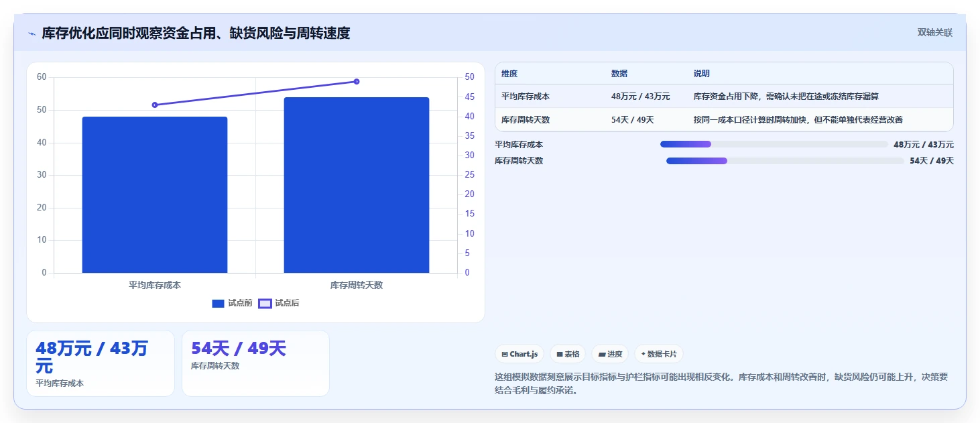Click the 按同一成本口径计算 description cell
The width and height of the screenshot is (980, 423).
[798, 120]
